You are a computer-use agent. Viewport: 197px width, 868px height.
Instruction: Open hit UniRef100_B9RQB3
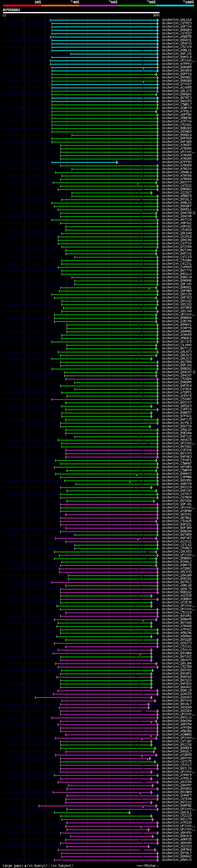[177, 30]
